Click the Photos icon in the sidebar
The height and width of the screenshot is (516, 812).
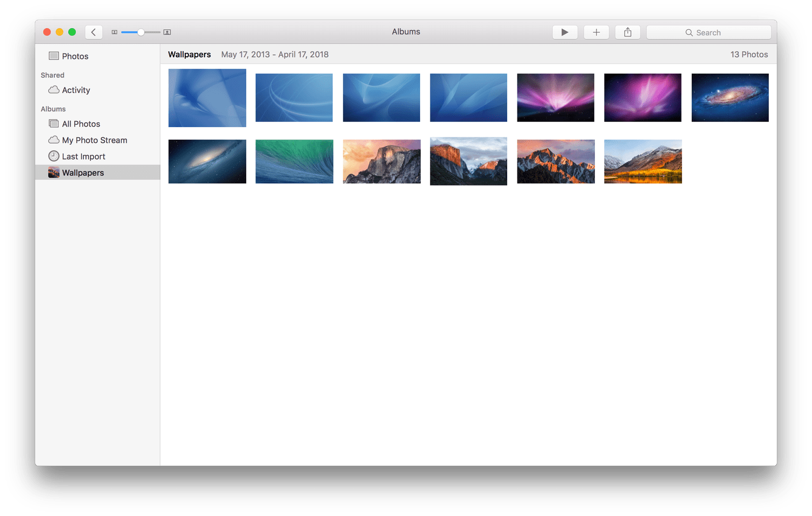54,56
